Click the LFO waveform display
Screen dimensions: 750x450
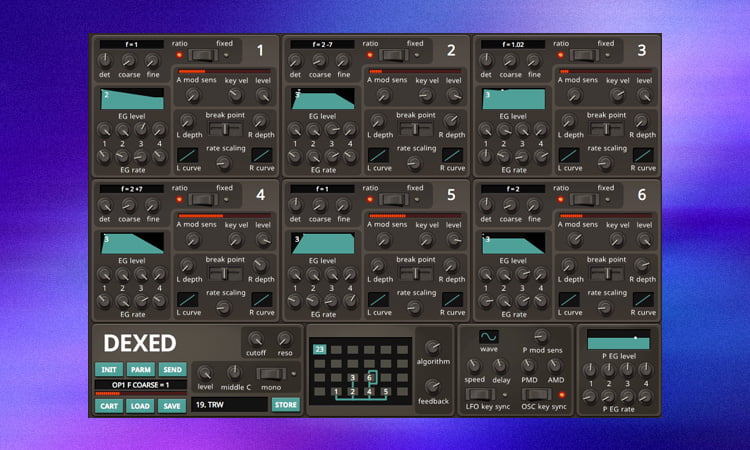[488, 337]
